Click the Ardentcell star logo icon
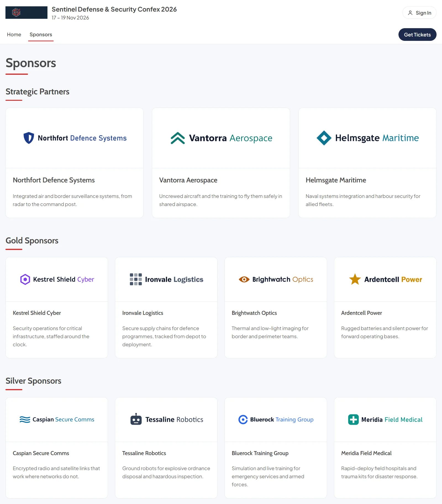Screen dimensions: 442x504 coord(355,279)
